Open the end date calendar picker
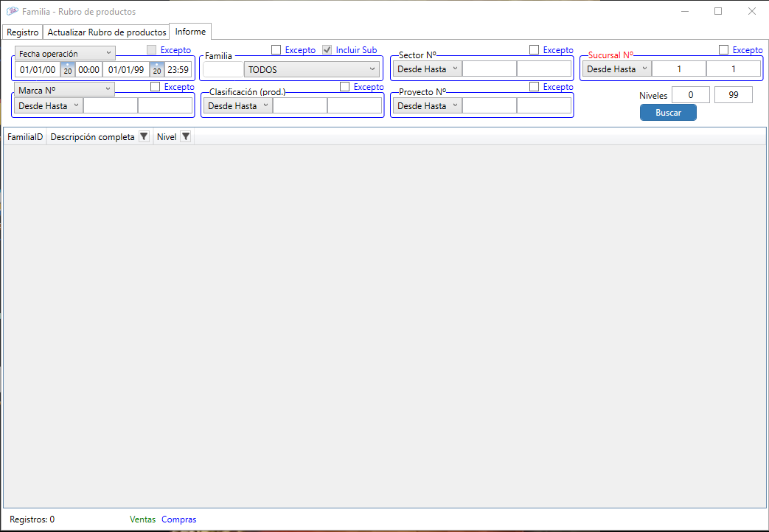This screenshot has height=532, width=769. tap(156, 70)
